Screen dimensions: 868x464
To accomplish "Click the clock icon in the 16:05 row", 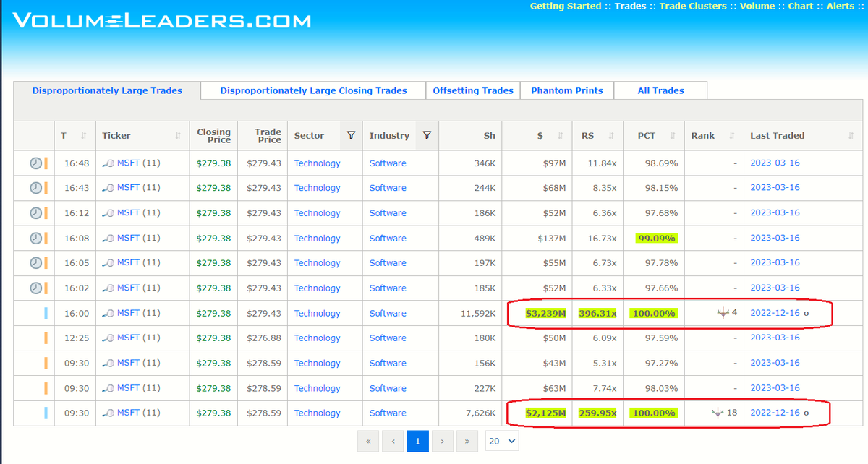I will click(35, 263).
